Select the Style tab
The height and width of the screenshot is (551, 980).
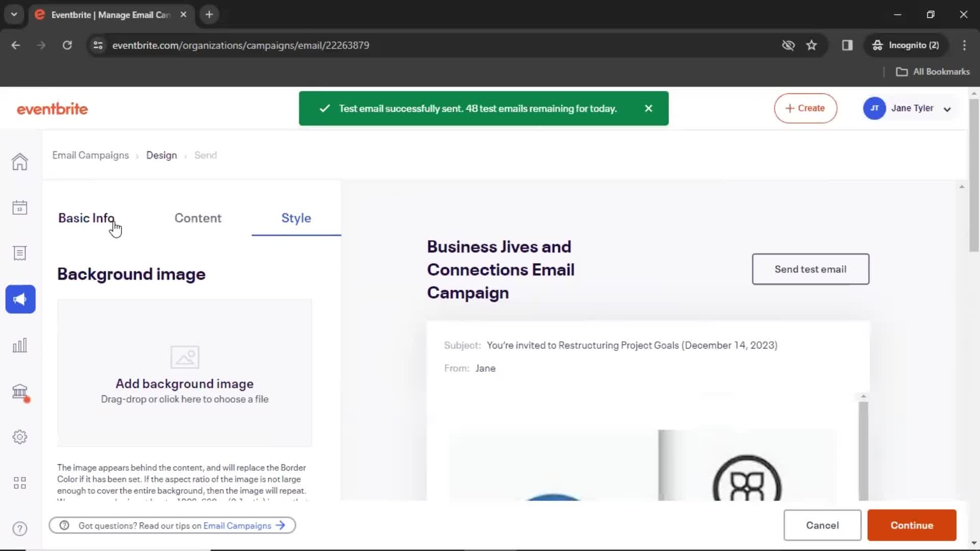296,218
